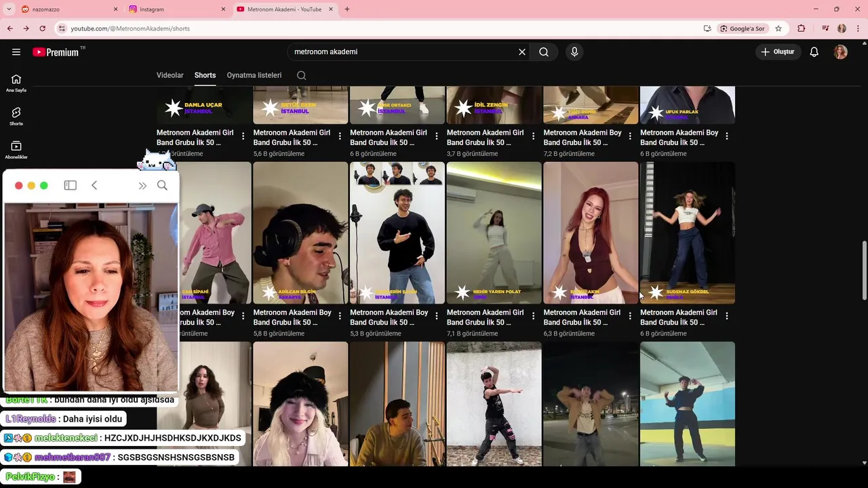Screen dimensions: 868x488
Task: Open options for 3,7 B görüntüleme short
Action: coord(533,136)
